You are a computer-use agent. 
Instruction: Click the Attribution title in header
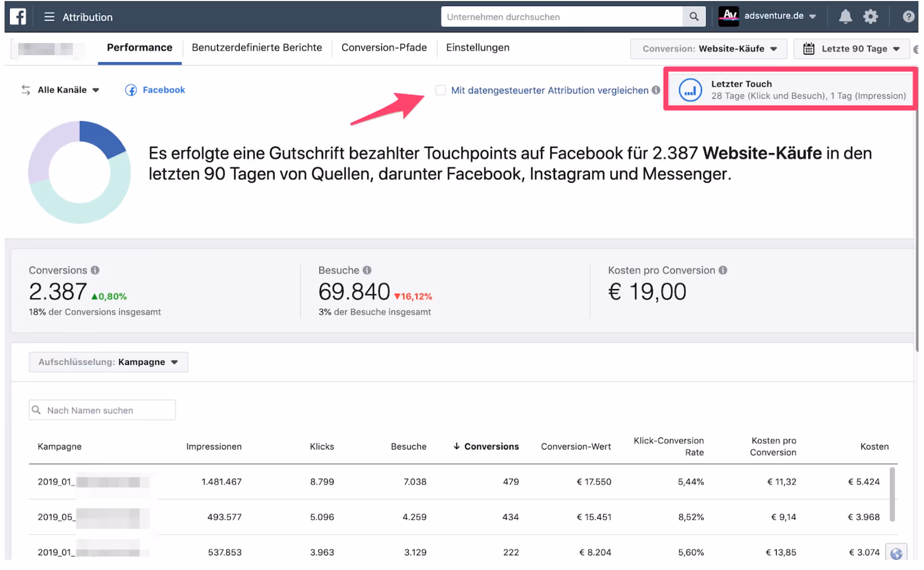click(88, 17)
